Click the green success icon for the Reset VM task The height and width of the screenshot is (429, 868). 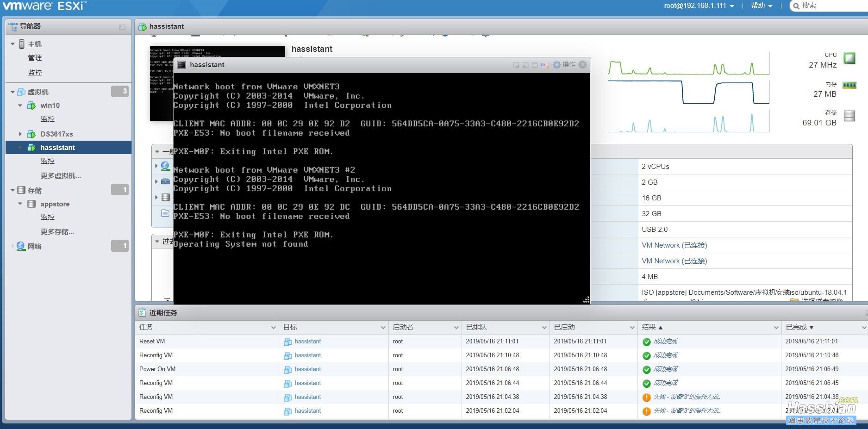(x=647, y=342)
